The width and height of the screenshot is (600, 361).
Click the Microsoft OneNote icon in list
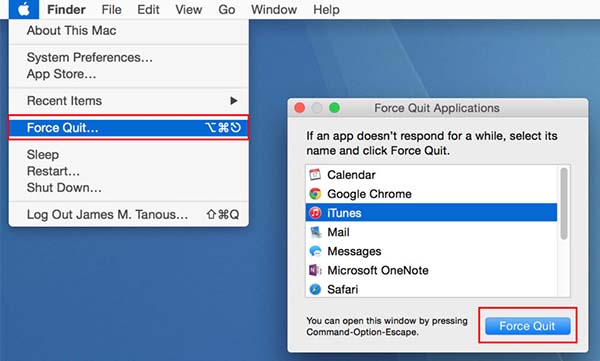[315, 270]
